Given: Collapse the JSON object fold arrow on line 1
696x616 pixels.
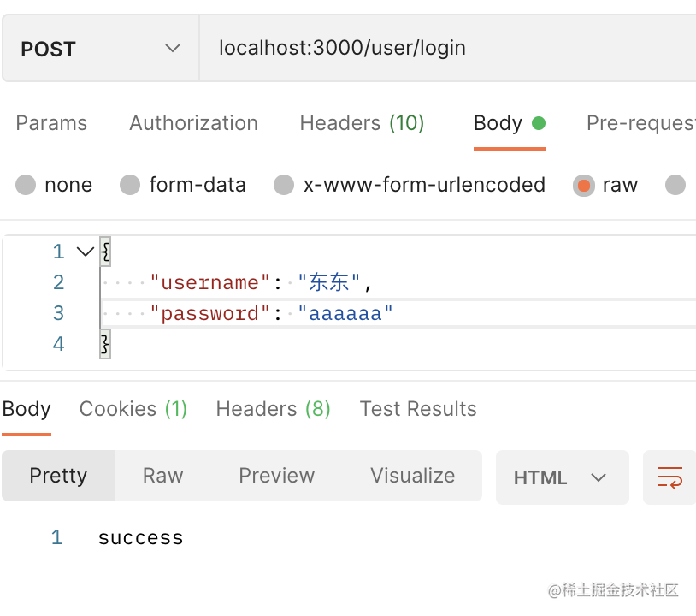Looking at the screenshot, I should (85, 252).
